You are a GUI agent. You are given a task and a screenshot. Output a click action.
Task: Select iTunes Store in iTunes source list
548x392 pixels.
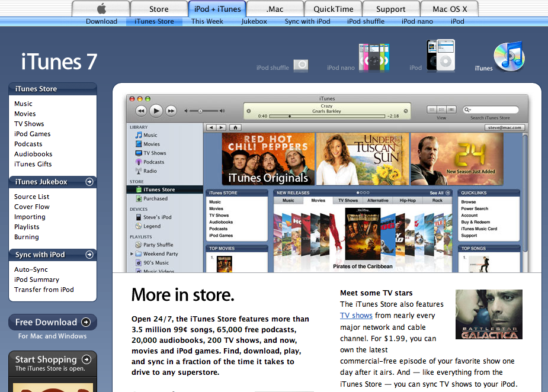pos(165,189)
